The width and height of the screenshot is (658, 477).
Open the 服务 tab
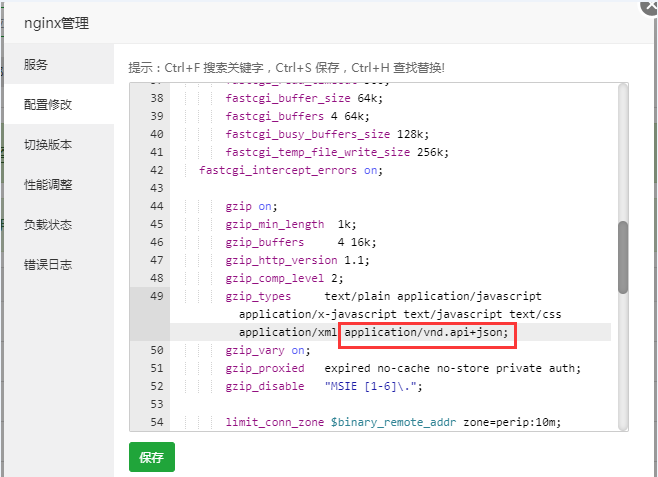pyautogui.click(x=36, y=65)
